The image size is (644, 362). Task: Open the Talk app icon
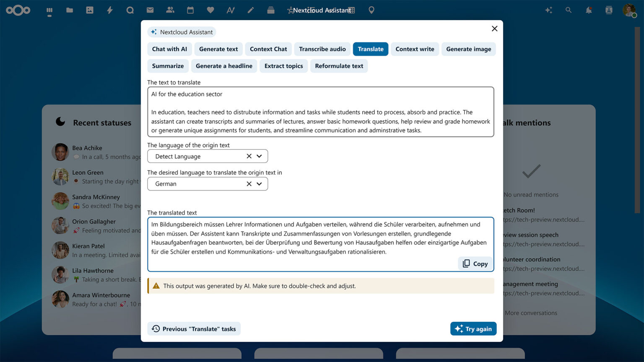point(130,10)
